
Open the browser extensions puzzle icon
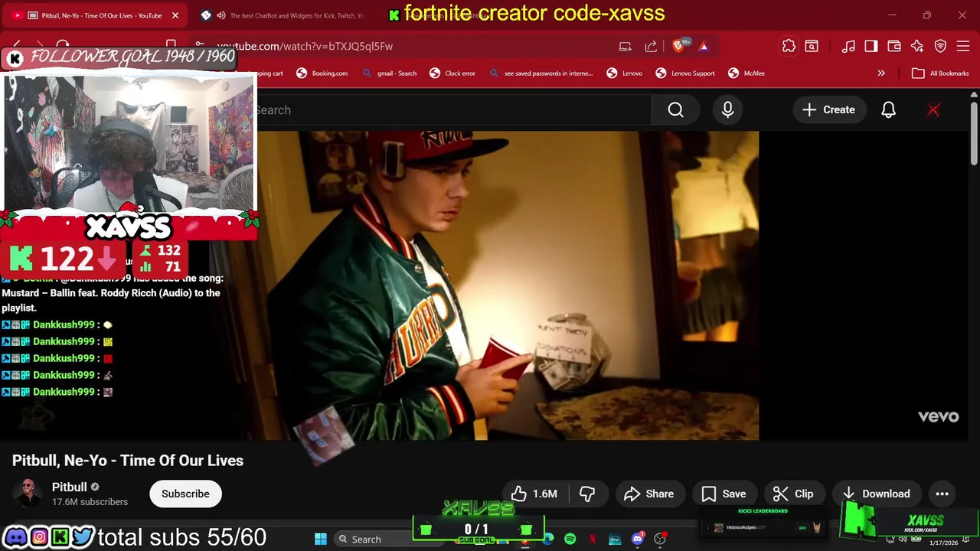pyautogui.click(x=789, y=46)
